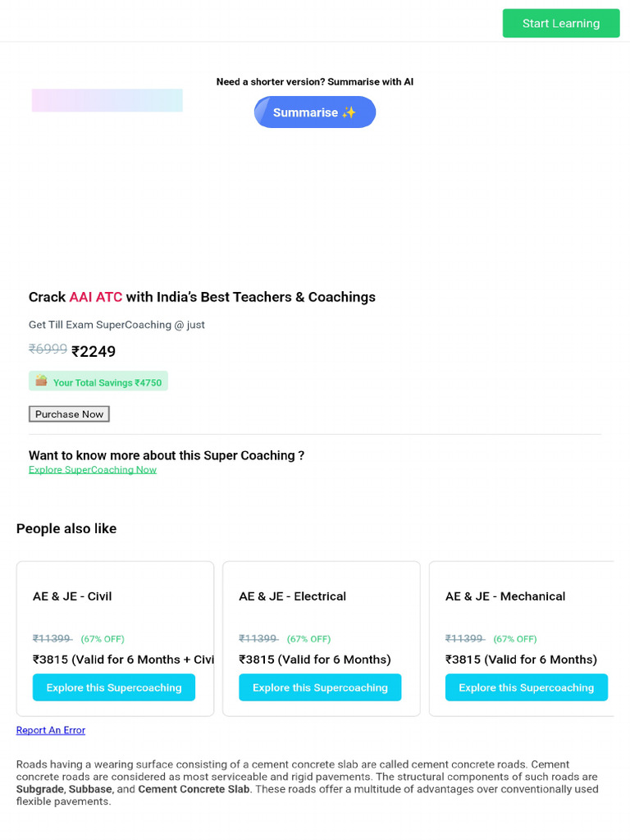Select the AE & JE - Civil card title
This screenshot has height=840, width=630.
72,596
